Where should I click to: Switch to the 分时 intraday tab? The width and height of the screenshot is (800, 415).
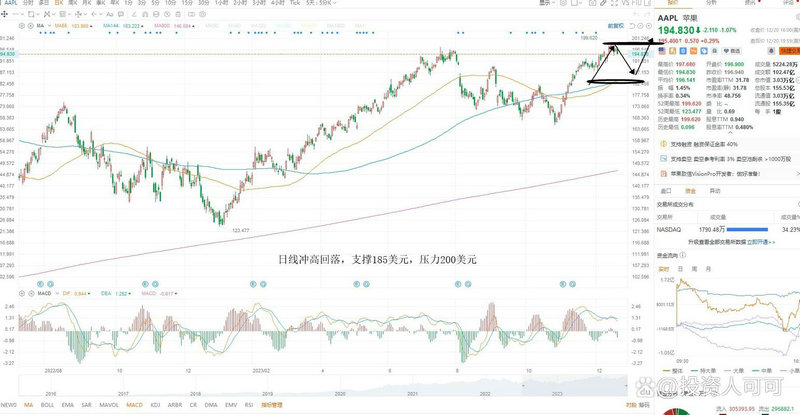(x=28, y=3)
